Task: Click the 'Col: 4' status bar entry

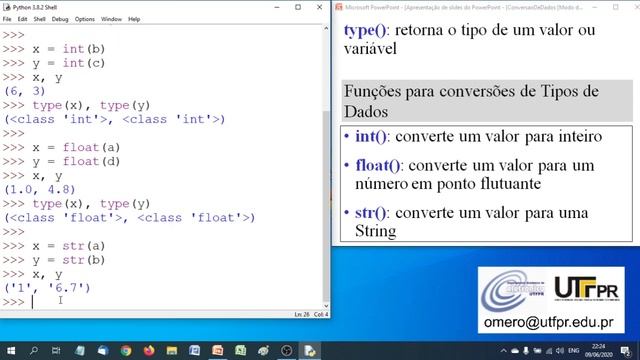Action: coord(321,314)
